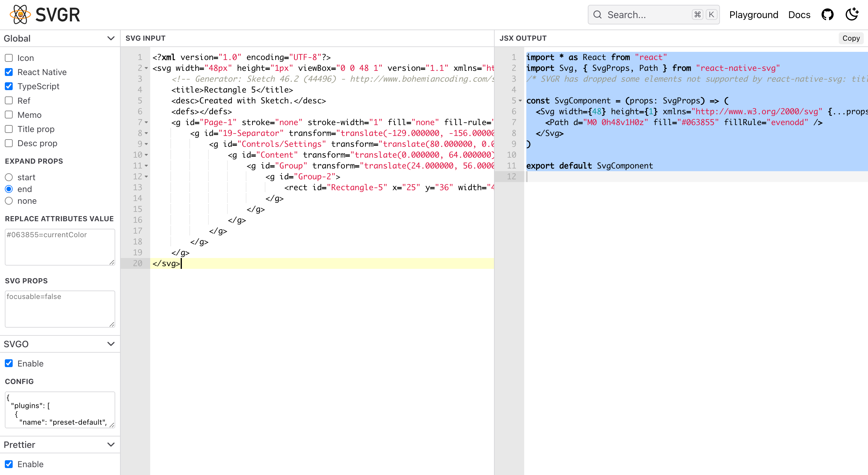Collapse code fold arrow on line 2
Screen dimensions: 868x475
[x=146, y=68]
